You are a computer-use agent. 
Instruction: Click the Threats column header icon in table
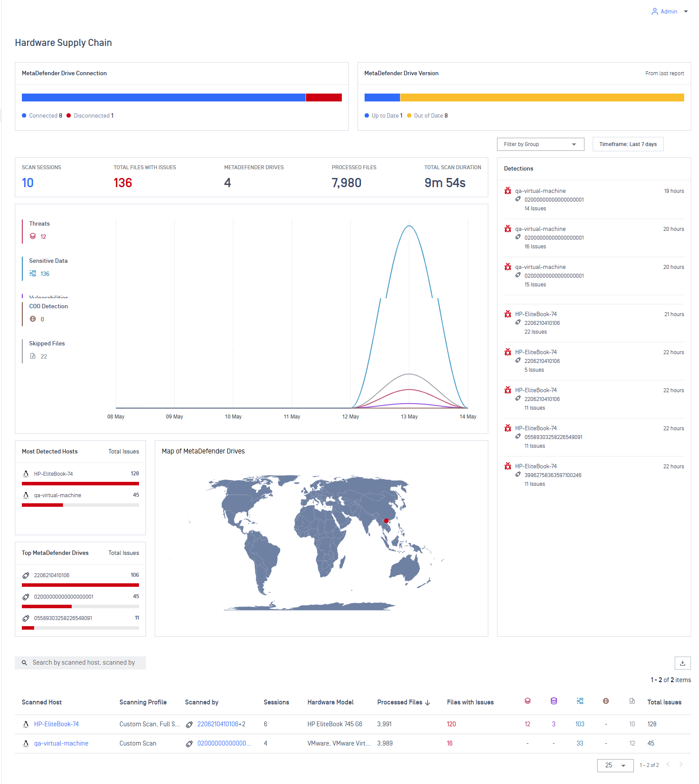click(528, 701)
